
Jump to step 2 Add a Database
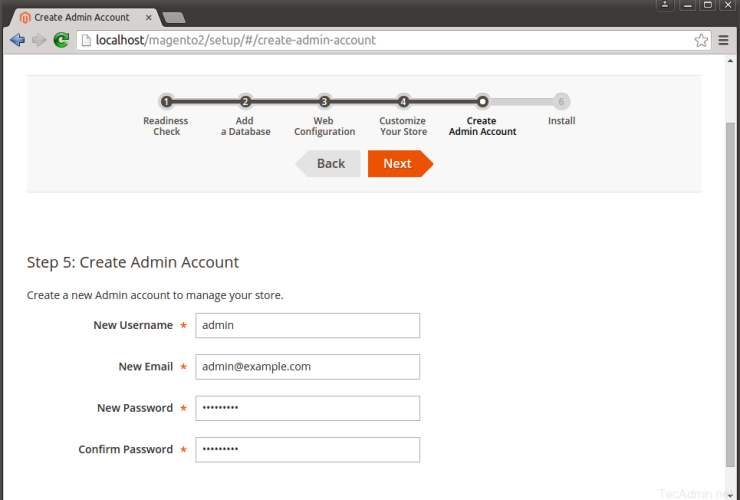pos(245,101)
